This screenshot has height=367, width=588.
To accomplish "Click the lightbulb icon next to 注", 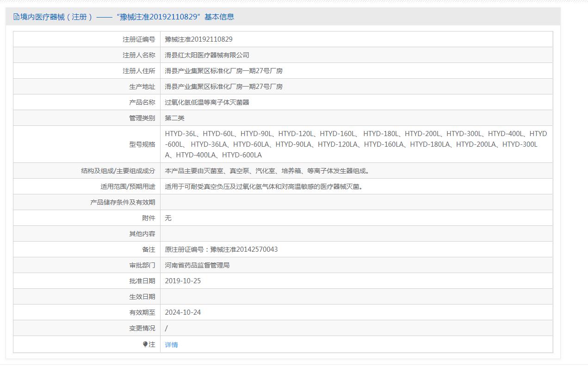I will [x=145, y=344].
